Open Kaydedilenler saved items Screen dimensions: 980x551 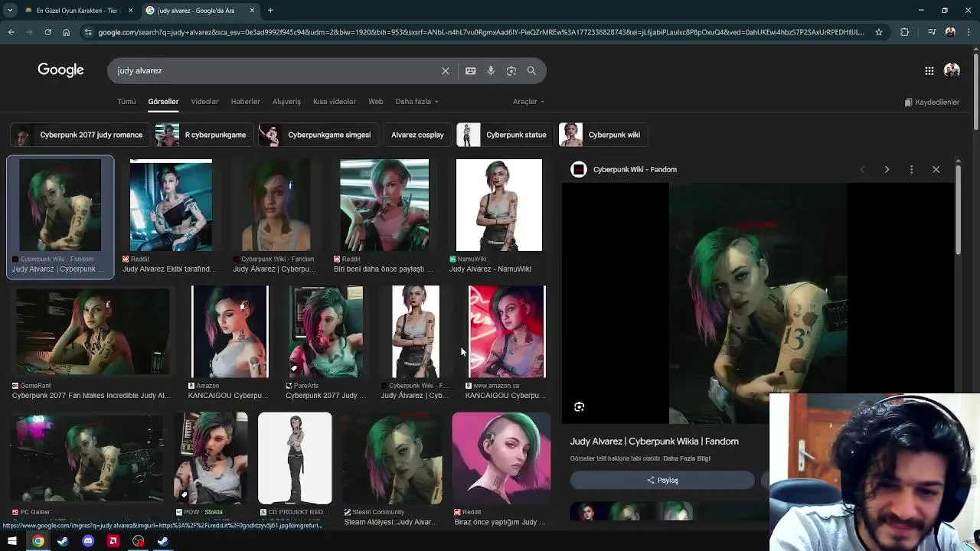932,102
